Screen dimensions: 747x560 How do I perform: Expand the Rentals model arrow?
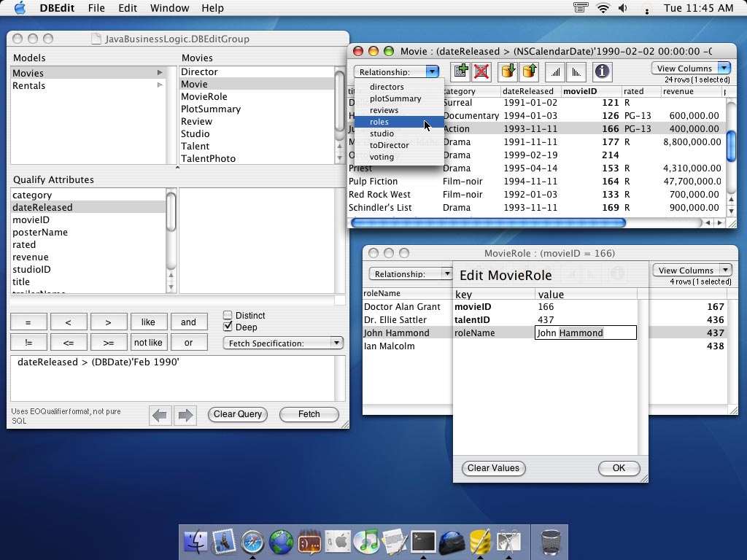(x=160, y=85)
